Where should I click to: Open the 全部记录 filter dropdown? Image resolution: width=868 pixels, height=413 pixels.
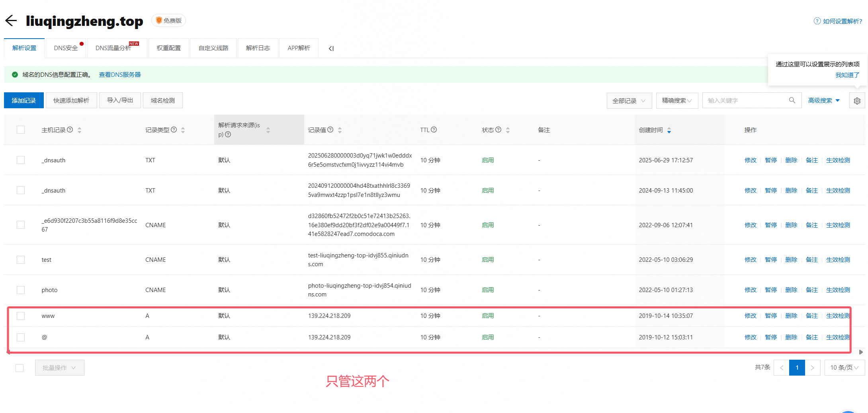point(629,101)
